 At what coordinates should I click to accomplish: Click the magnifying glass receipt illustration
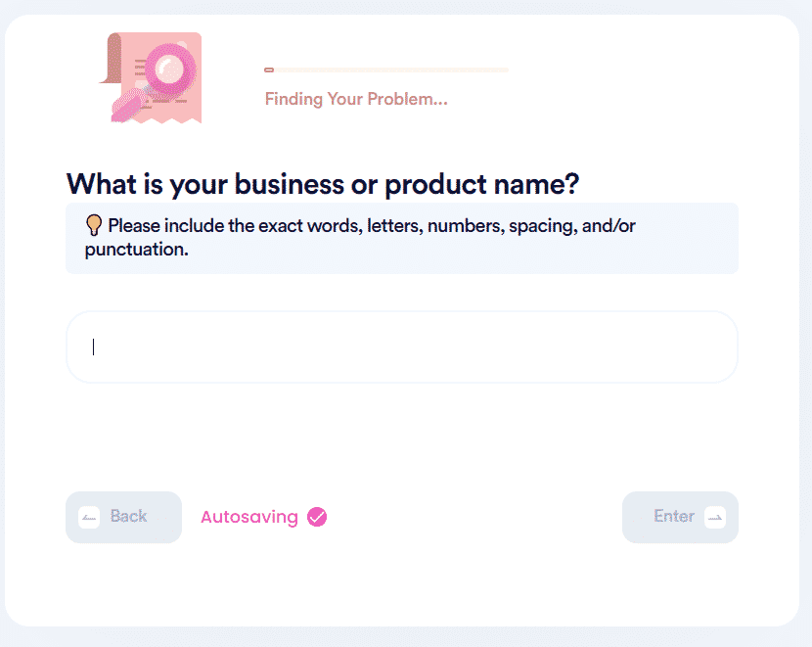point(151,77)
